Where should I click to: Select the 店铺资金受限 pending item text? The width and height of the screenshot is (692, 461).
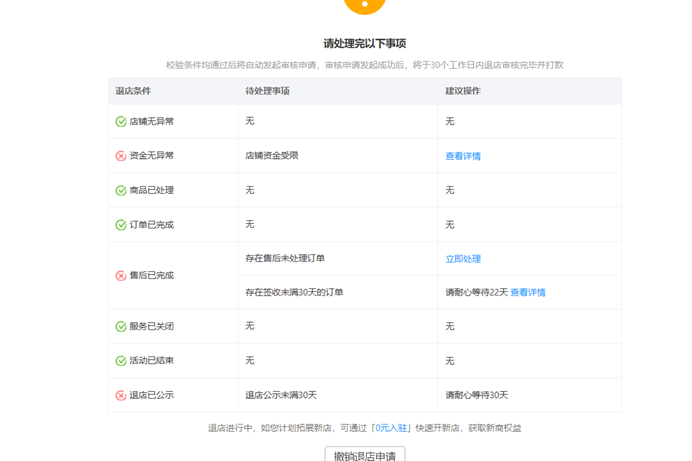272,156
